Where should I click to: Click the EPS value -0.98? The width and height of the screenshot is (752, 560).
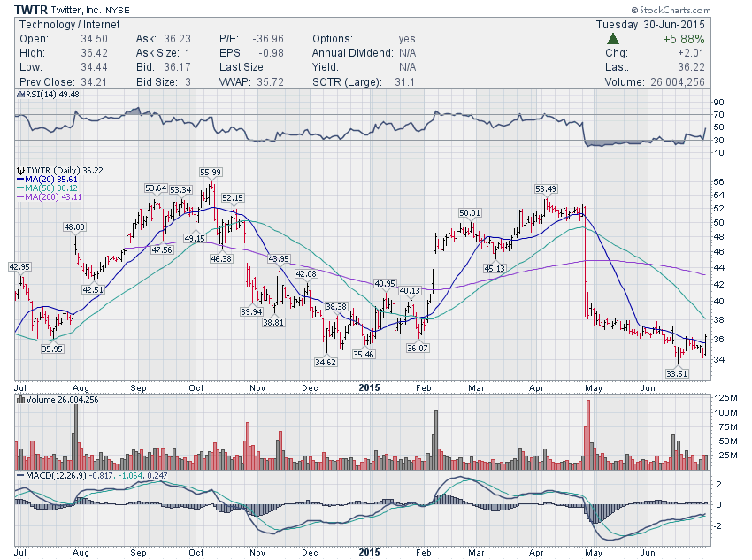[271, 53]
